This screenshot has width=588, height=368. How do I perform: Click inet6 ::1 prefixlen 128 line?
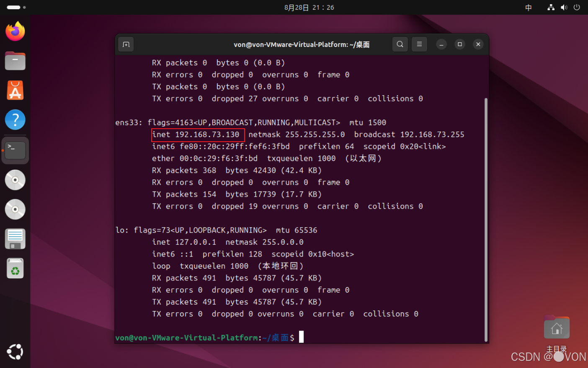tap(253, 254)
